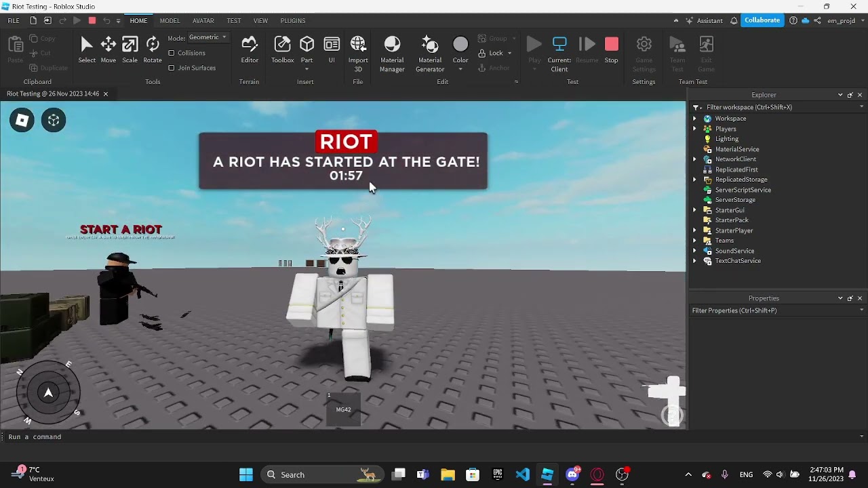
Task: Open the Lock dropdown arrow
Action: point(510,53)
